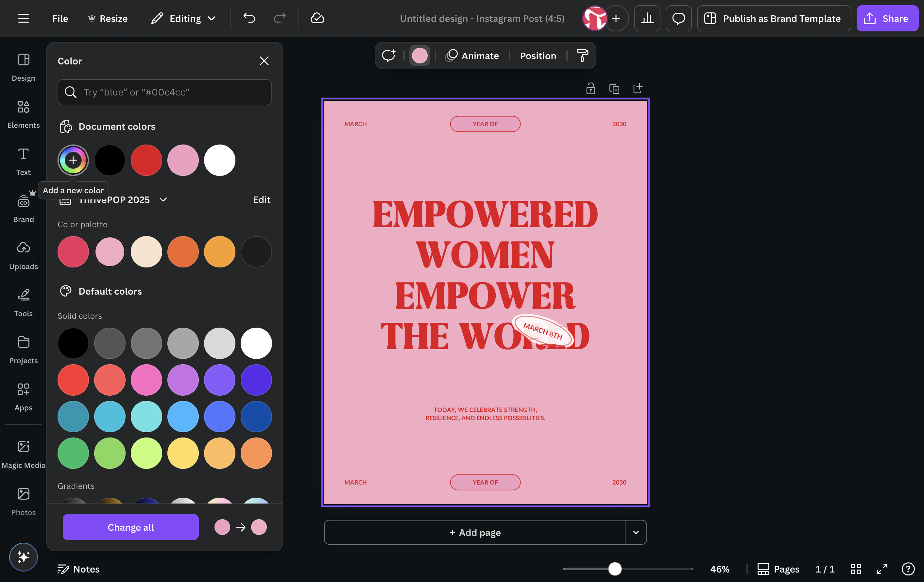
Task: Click Publish as Brand Template
Action: [x=774, y=18]
